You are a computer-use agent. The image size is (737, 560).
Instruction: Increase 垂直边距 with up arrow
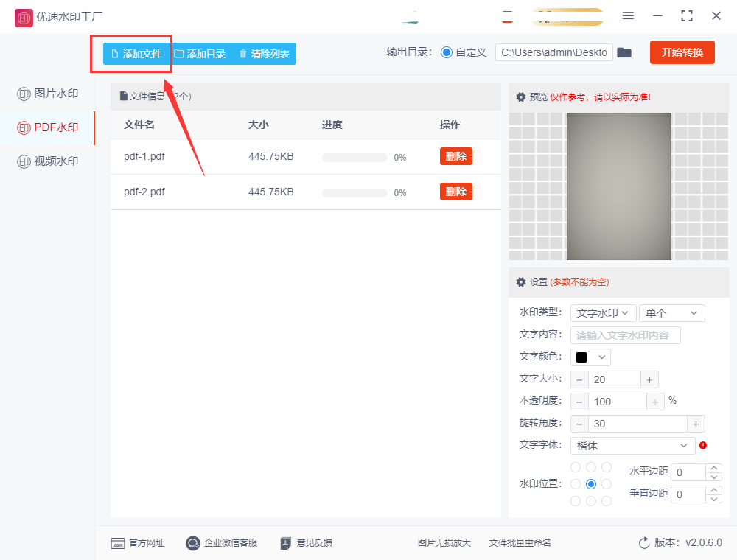tap(714, 490)
